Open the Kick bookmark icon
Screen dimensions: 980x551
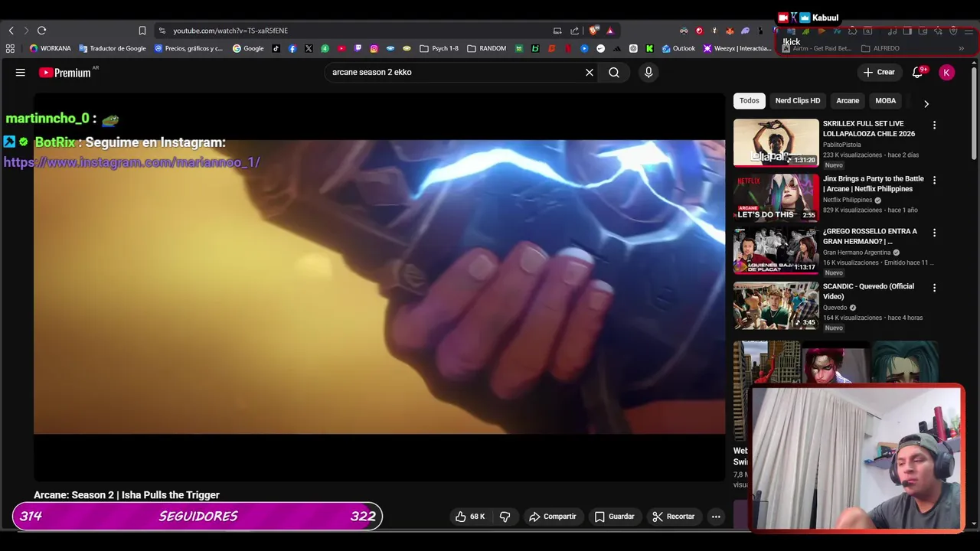[x=649, y=48]
